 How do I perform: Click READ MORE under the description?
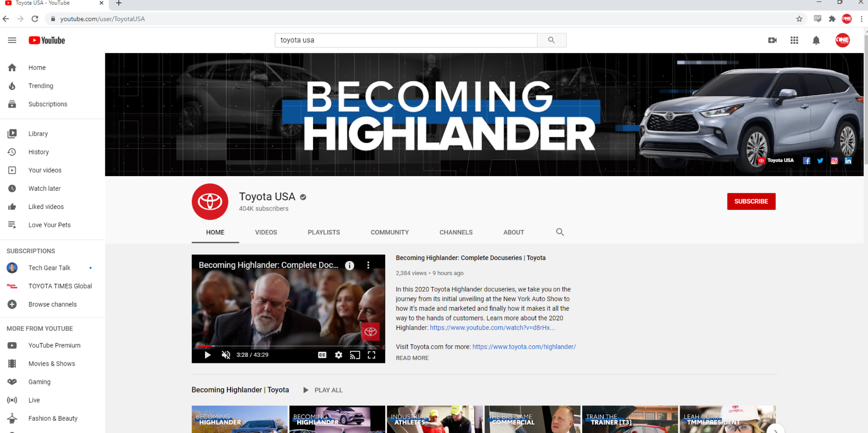point(412,358)
